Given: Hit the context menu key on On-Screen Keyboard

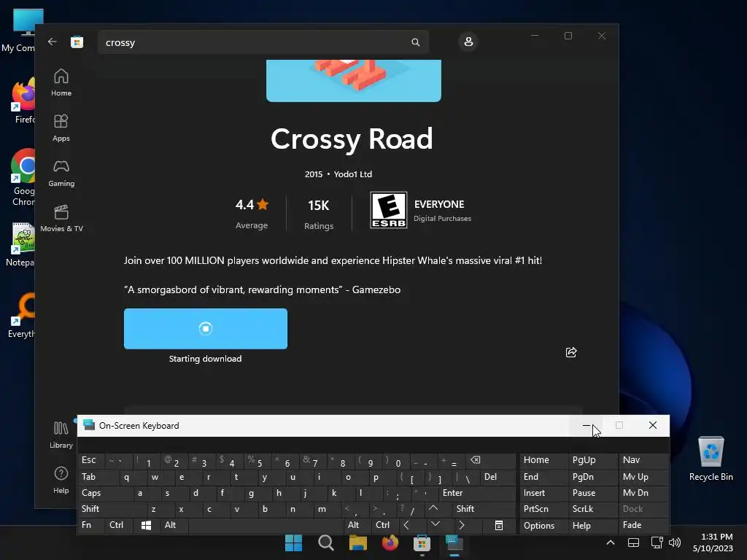Looking at the screenshot, I should (x=498, y=525).
